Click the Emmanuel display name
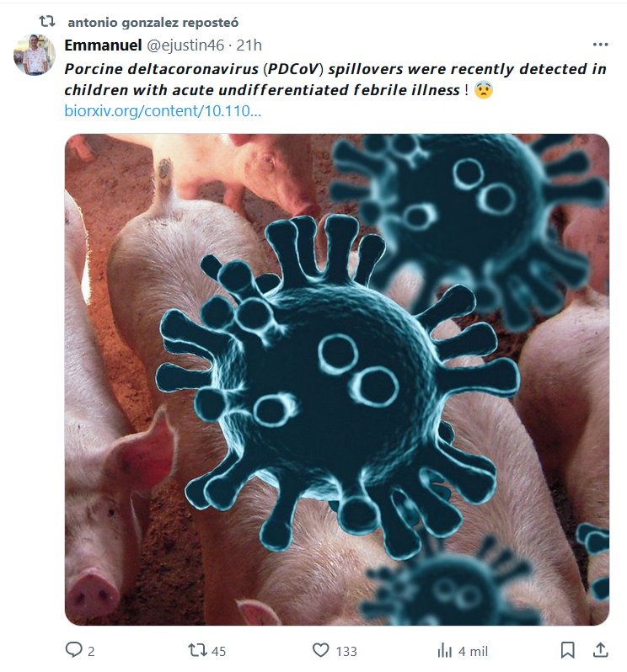 coord(103,45)
